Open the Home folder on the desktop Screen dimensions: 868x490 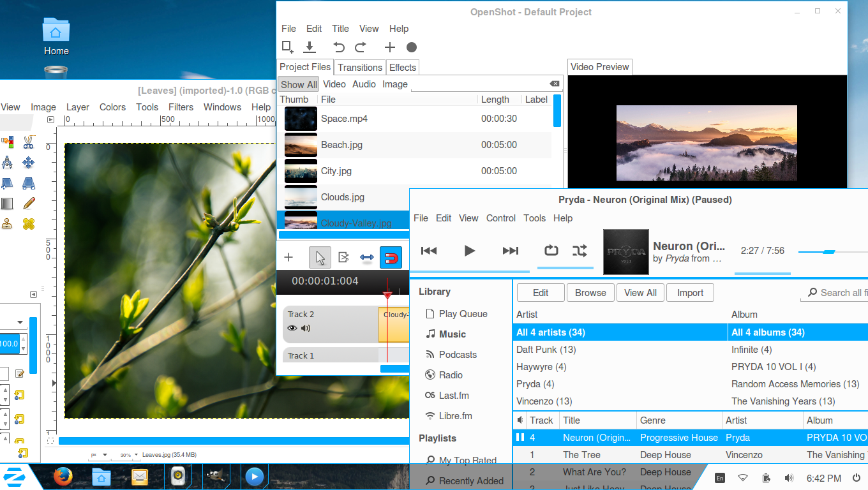tap(56, 37)
